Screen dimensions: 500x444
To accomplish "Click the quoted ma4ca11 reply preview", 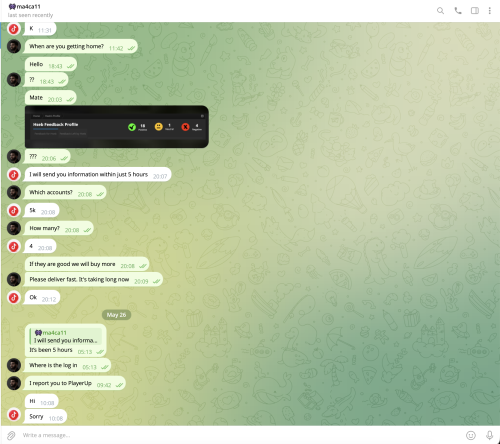I will [66, 336].
